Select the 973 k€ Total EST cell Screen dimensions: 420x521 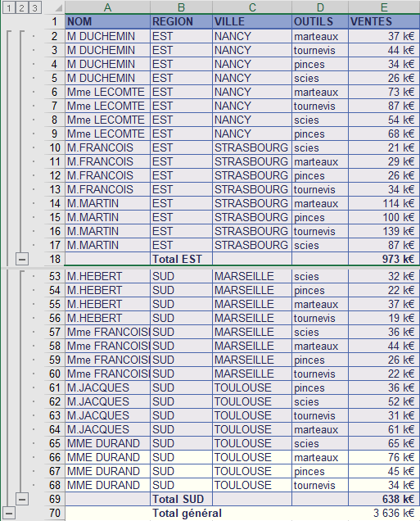click(x=384, y=259)
